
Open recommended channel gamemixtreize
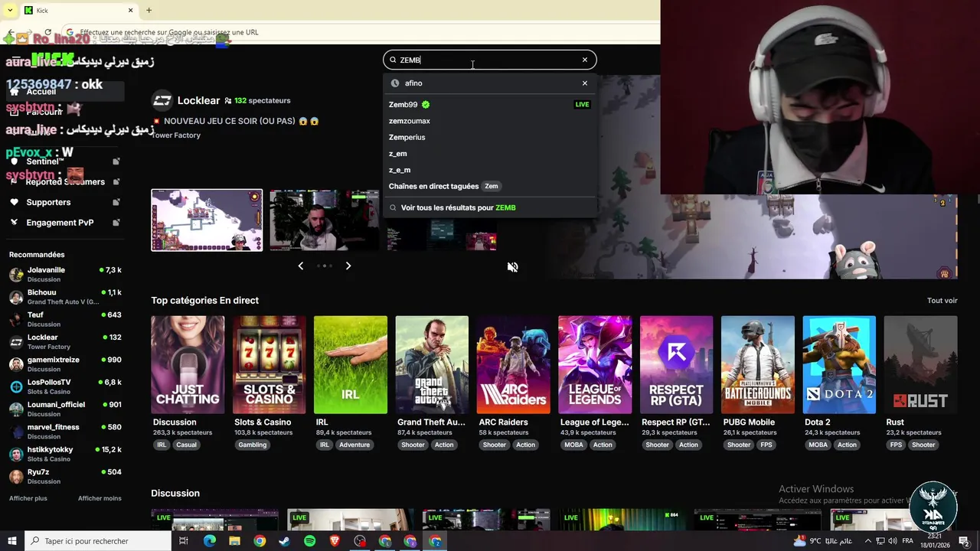coord(65,364)
